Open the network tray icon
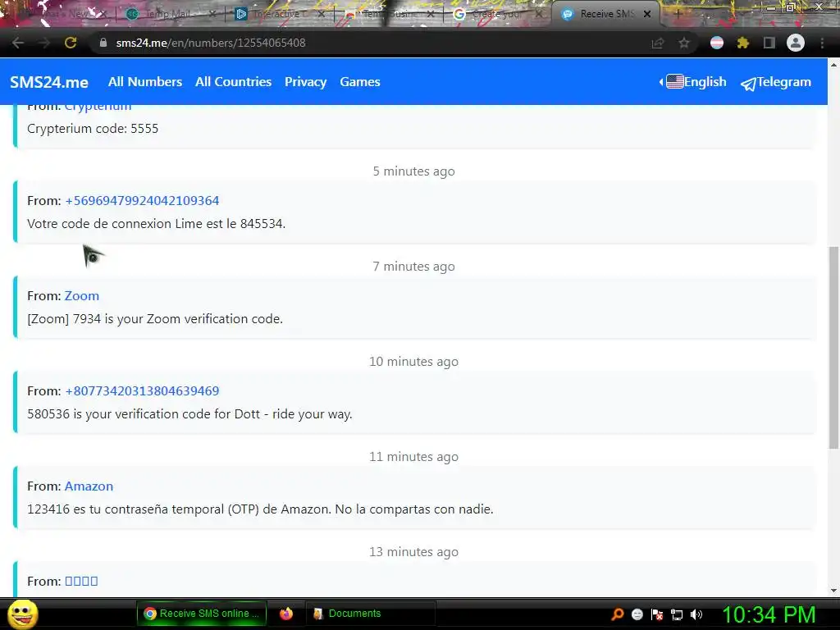The height and width of the screenshot is (630, 840). click(x=677, y=614)
